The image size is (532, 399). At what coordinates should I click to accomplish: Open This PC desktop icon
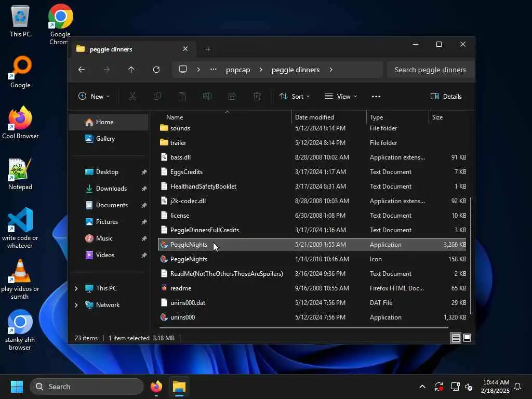[x=20, y=21]
